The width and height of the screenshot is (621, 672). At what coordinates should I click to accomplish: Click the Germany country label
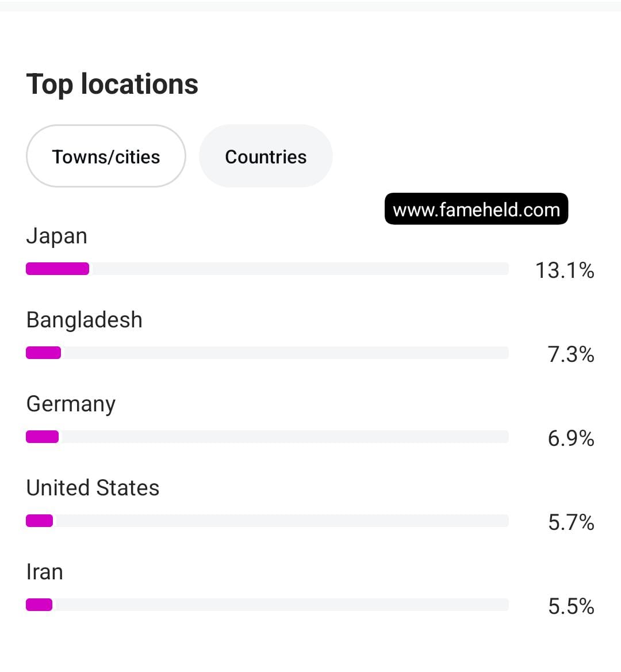pos(71,404)
